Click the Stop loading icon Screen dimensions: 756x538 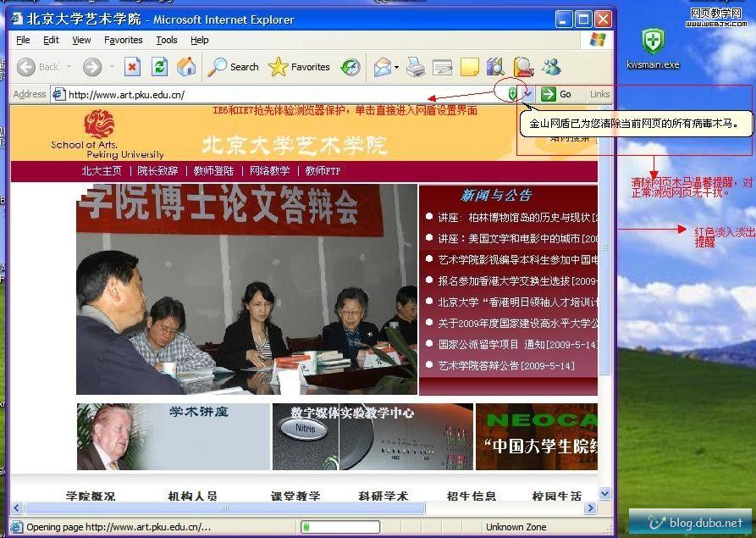(132, 67)
